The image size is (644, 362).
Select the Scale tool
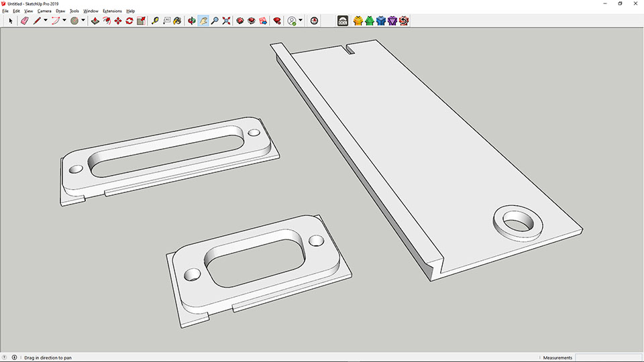tap(141, 21)
